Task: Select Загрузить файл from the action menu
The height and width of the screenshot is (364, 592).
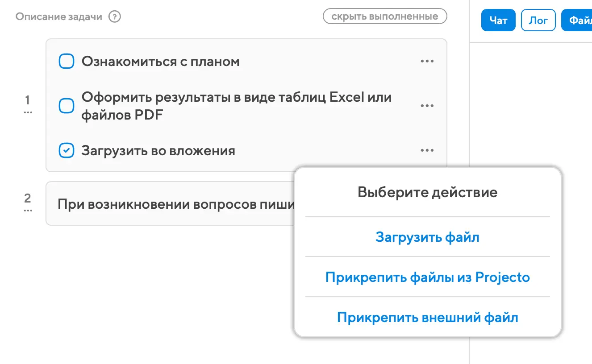Action: coord(427,237)
